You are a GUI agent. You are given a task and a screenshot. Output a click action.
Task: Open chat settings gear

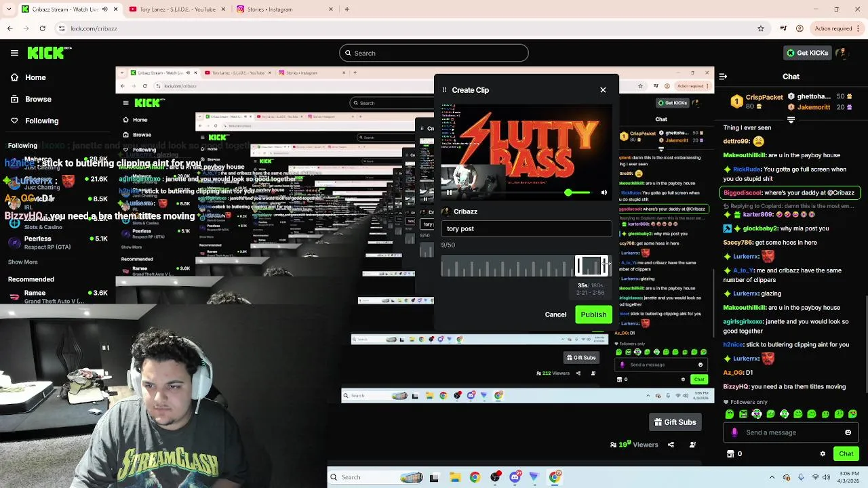823,453
